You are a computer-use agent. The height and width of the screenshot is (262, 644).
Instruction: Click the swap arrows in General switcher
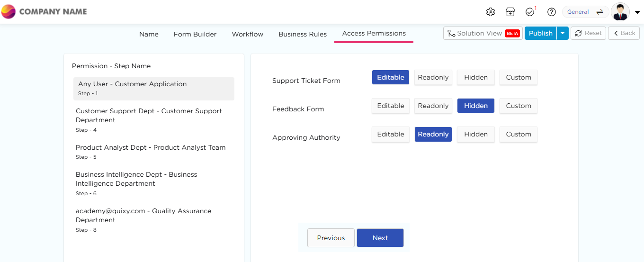tap(599, 12)
